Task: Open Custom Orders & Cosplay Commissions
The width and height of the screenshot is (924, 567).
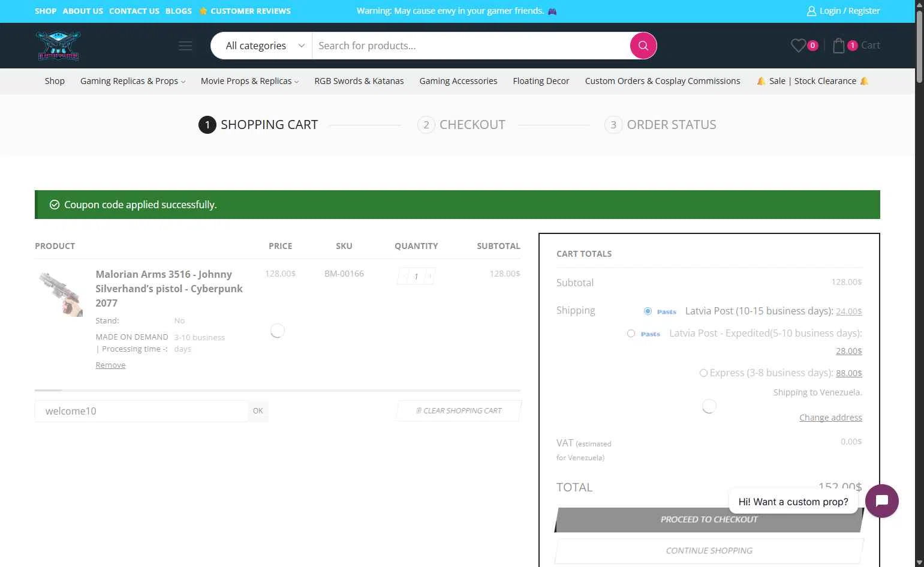Action: [663, 81]
